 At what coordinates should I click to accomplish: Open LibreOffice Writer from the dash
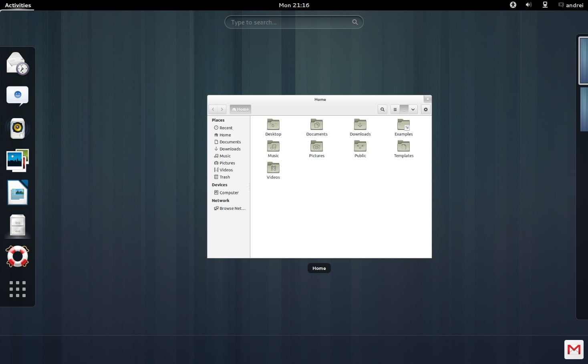[x=18, y=192]
